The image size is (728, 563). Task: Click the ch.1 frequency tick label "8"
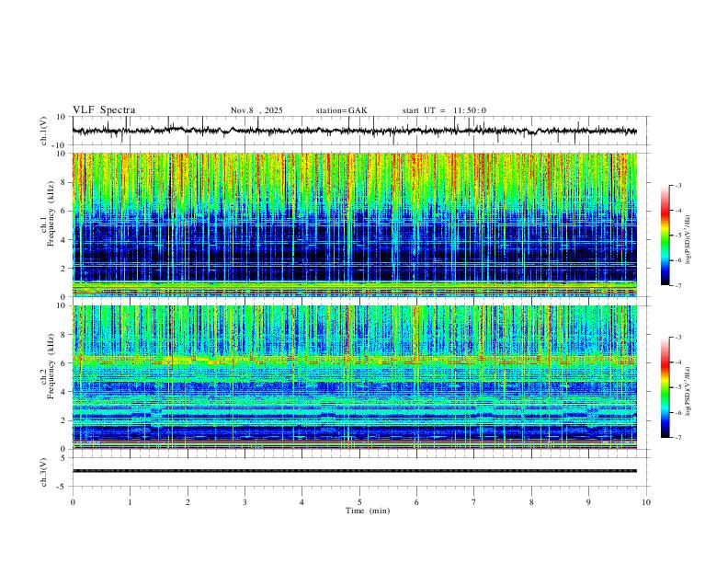[63, 182]
